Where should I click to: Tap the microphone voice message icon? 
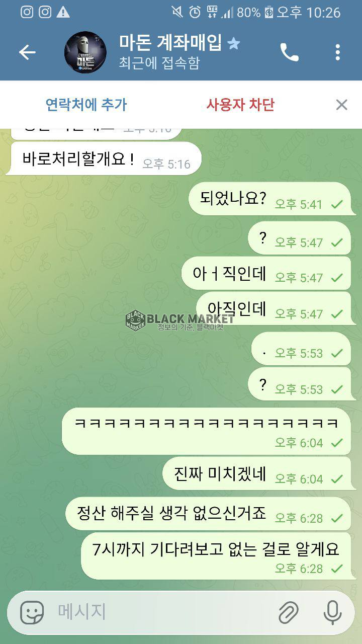pyautogui.click(x=332, y=612)
